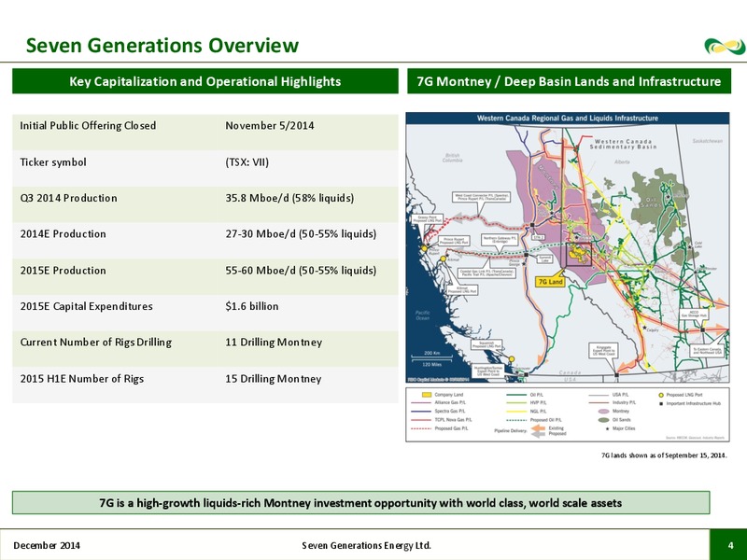Click the map title Western Canada Regional Gas
This screenshot has height=560, width=747.
click(568, 119)
